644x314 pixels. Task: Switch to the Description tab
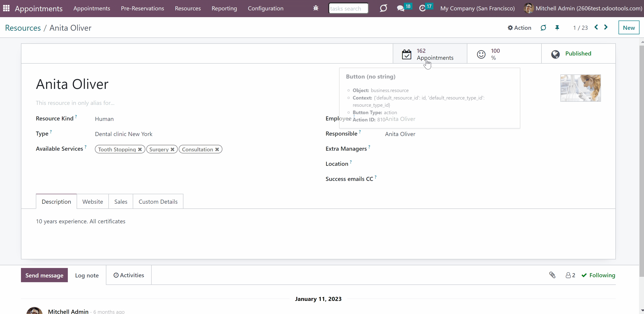point(56,201)
